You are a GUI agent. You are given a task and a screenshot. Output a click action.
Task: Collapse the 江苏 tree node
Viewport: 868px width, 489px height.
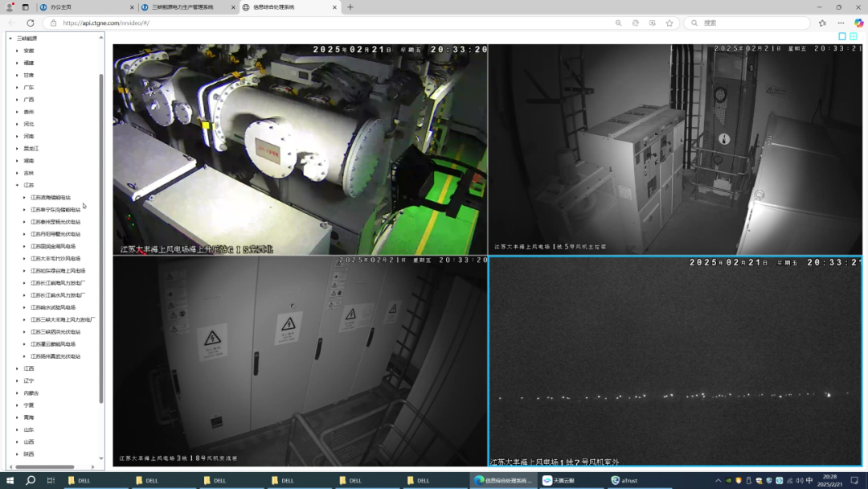tap(17, 185)
